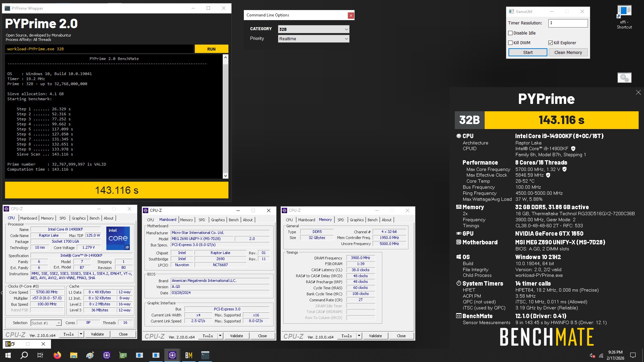Viewport: 644px width, 362px height.
Task: Open Task View from the taskbar
Action: tap(40, 355)
